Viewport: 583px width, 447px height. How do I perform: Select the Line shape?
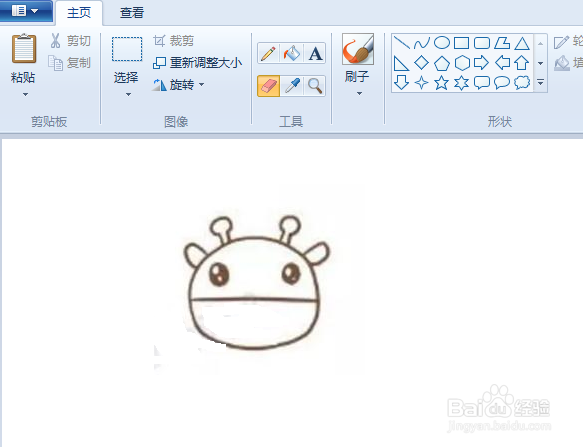pos(401,43)
